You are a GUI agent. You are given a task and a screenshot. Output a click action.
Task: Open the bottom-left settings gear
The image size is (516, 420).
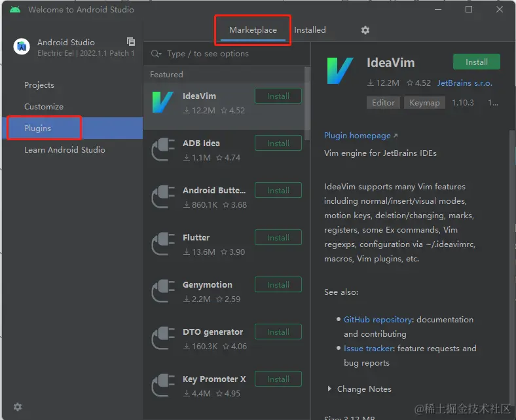[18, 407]
